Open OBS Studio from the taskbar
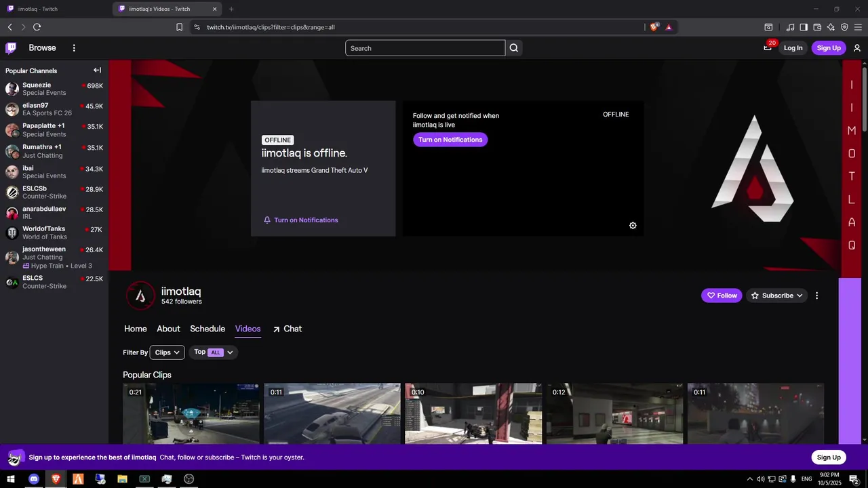 [x=189, y=479]
